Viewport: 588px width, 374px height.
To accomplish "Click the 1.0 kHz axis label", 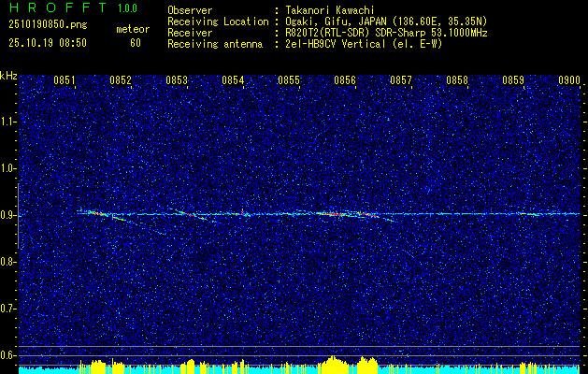I will (x=8, y=168).
